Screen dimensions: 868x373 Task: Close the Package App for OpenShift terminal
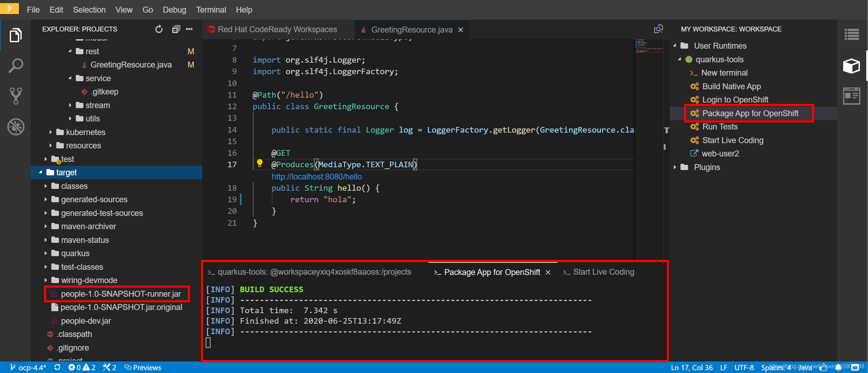click(x=548, y=272)
